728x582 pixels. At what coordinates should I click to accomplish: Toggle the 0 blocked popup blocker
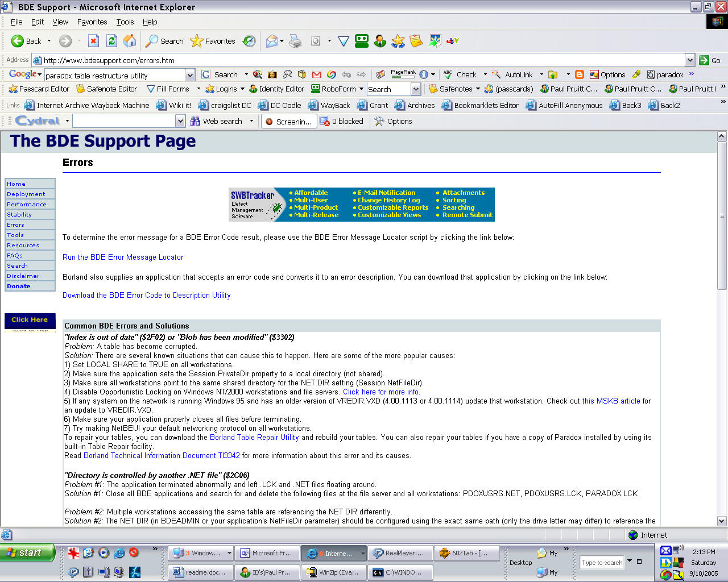coord(341,121)
